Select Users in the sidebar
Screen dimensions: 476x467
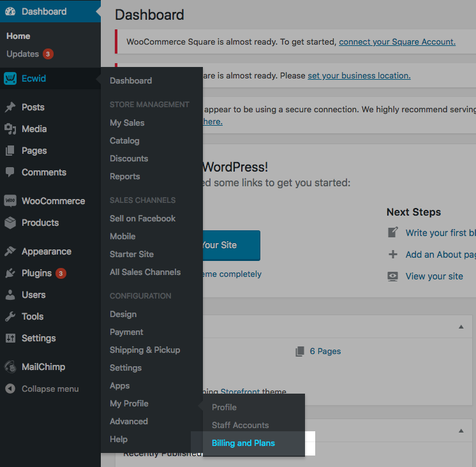[x=34, y=295]
